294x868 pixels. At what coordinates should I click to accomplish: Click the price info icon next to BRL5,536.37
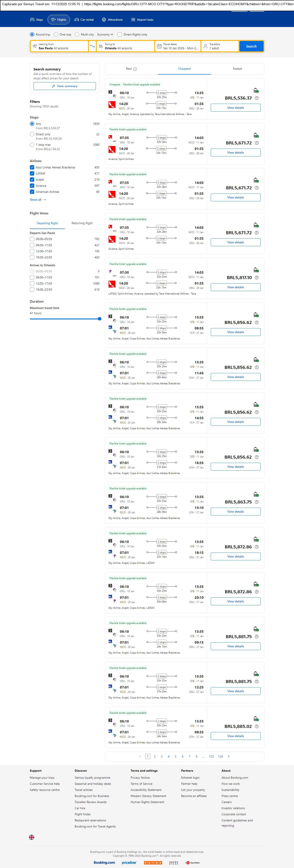pyautogui.click(x=257, y=98)
